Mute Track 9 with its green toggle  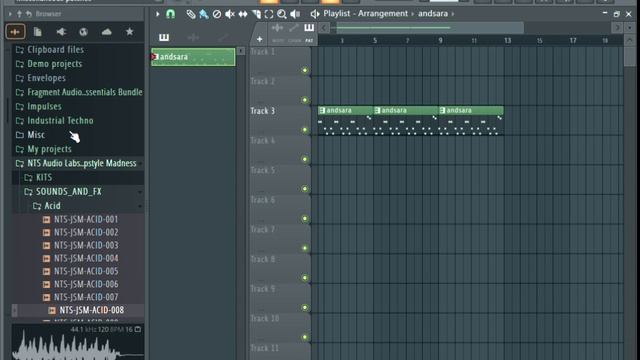pos(305,307)
